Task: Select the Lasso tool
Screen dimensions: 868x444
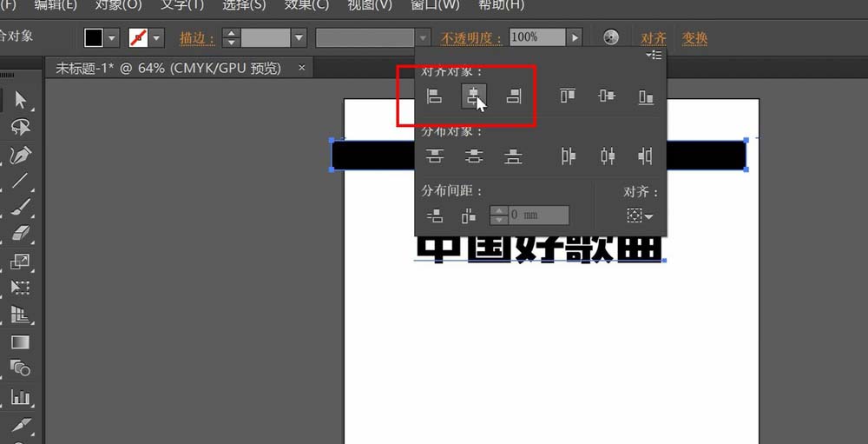Action: tap(21, 128)
